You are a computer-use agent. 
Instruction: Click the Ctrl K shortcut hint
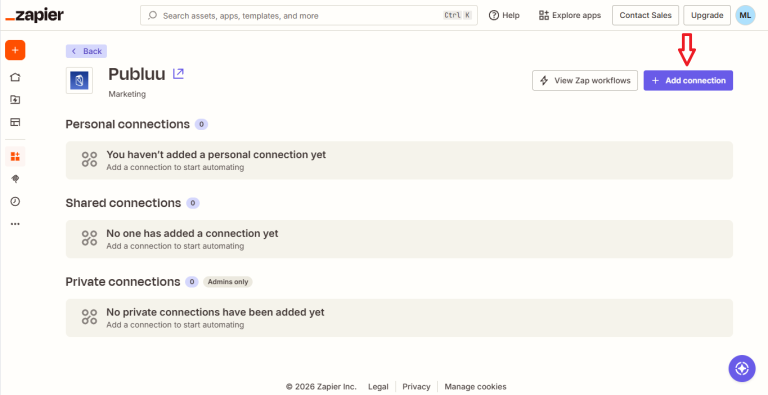(x=457, y=15)
